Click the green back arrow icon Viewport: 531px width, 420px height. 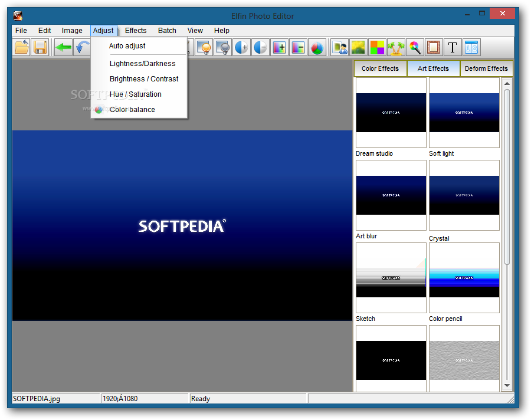coord(63,47)
